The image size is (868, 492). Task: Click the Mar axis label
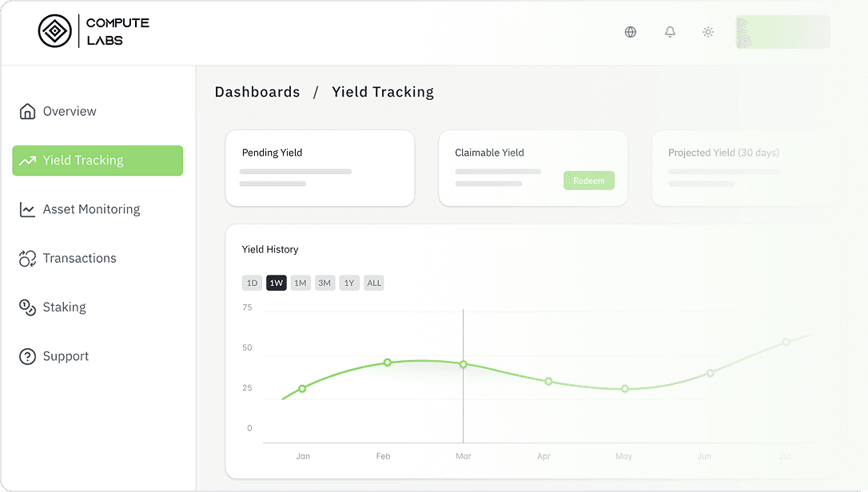coord(464,456)
